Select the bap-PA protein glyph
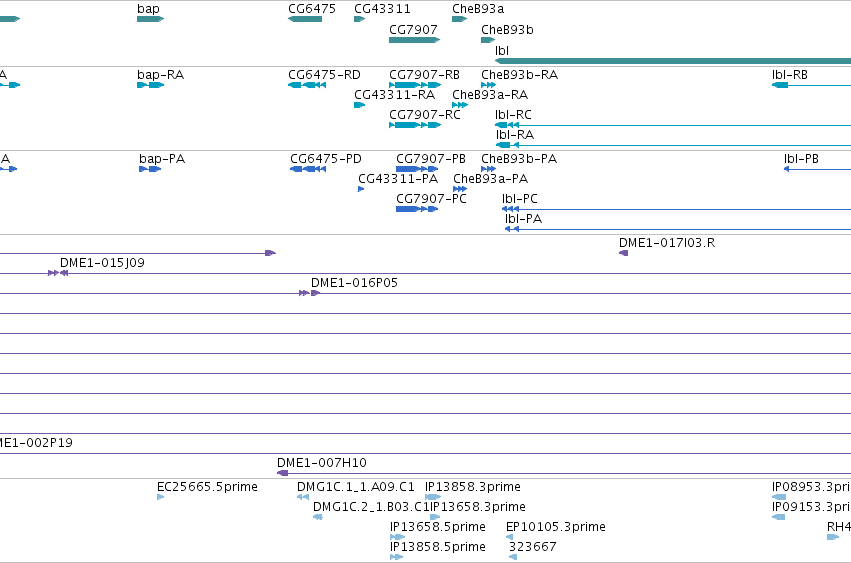Viewport: 851px width, 563px height. click(150, 169)
